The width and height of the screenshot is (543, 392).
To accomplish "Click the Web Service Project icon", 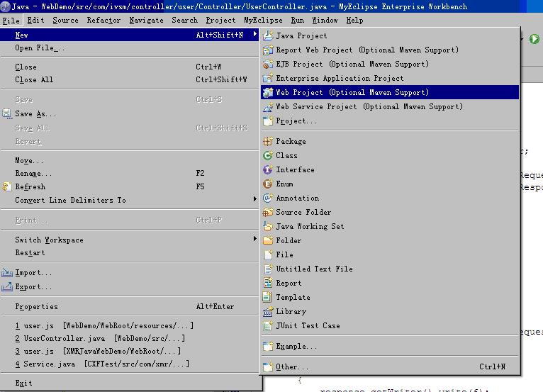I will pyautogui.click(x=268, y=106).
